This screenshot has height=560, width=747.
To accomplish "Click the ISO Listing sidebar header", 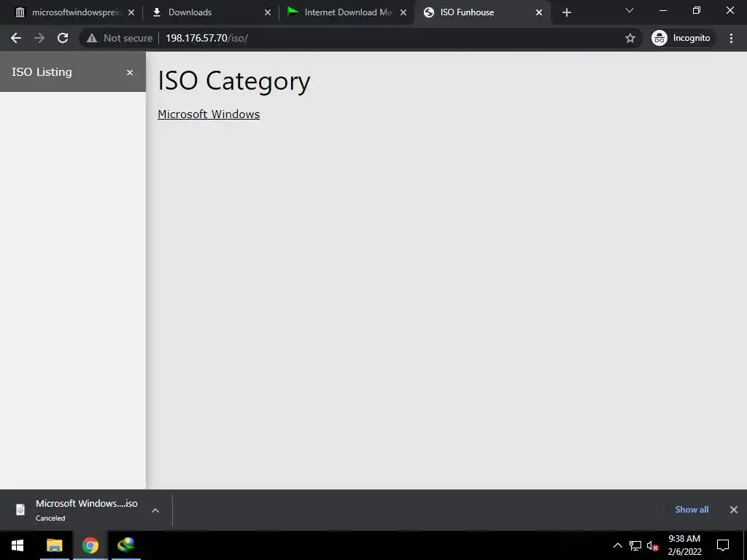I will click(x=73, y=72).
